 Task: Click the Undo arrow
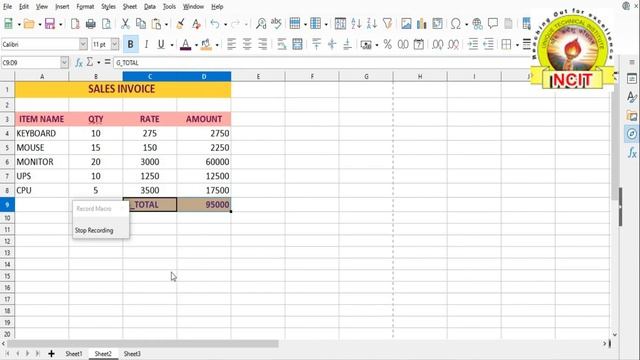[215, 24]
